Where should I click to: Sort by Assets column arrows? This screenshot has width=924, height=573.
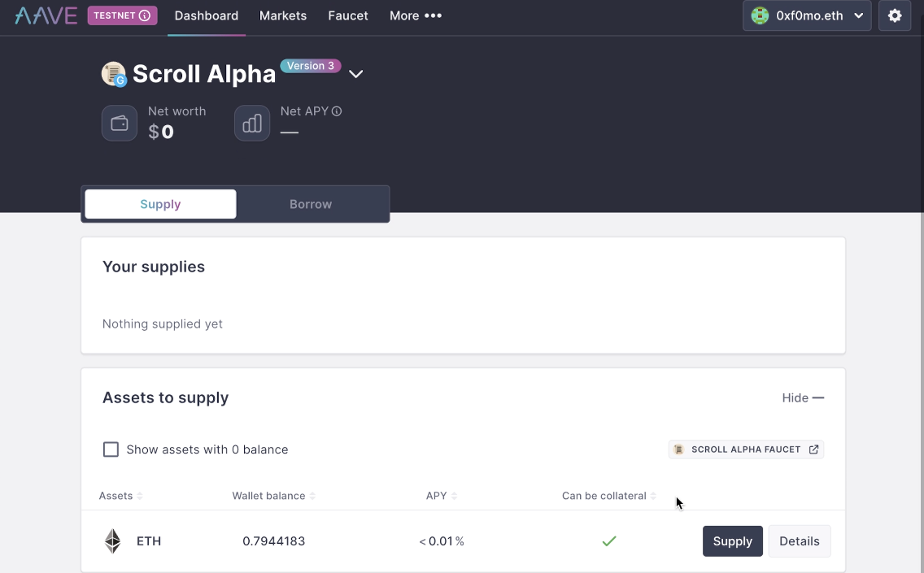[x=140, y=496]
